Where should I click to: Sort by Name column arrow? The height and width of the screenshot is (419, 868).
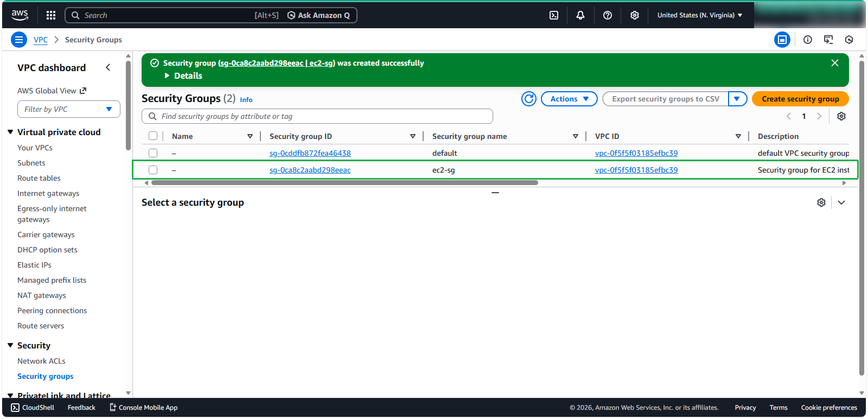[250, 136]
